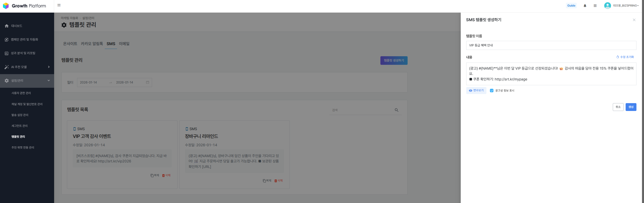644x203 pixels.
Task: Switch to the 이메일 tab
Action: tap(124, 44)
